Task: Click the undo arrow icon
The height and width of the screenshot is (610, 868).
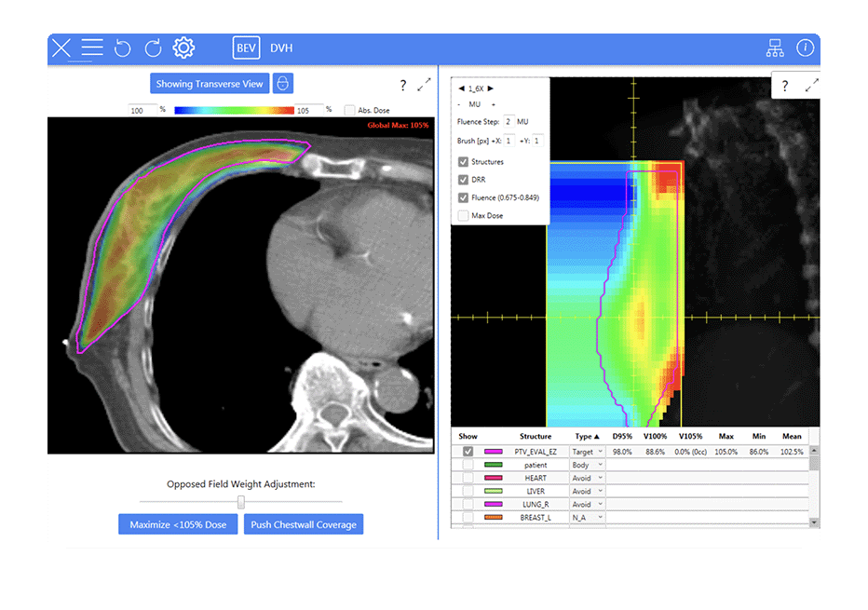Action: [122, 48]
